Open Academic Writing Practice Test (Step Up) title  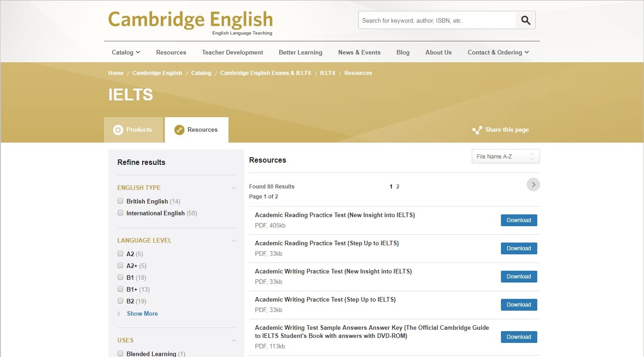[325, 300]
